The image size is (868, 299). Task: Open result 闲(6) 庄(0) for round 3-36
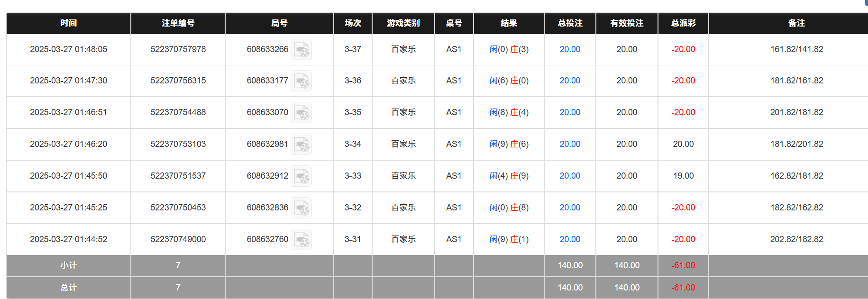pos(509,81)
